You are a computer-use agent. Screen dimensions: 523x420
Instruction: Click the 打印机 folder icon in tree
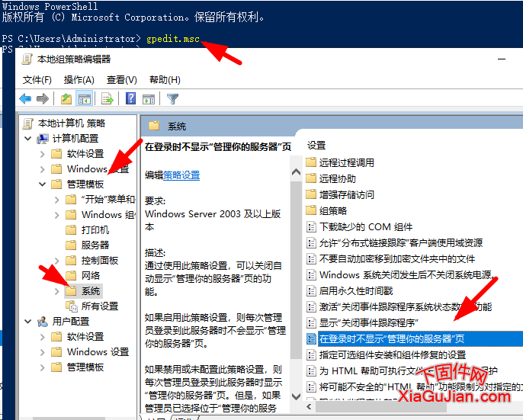pyautogui.click(x=71, y=230)
